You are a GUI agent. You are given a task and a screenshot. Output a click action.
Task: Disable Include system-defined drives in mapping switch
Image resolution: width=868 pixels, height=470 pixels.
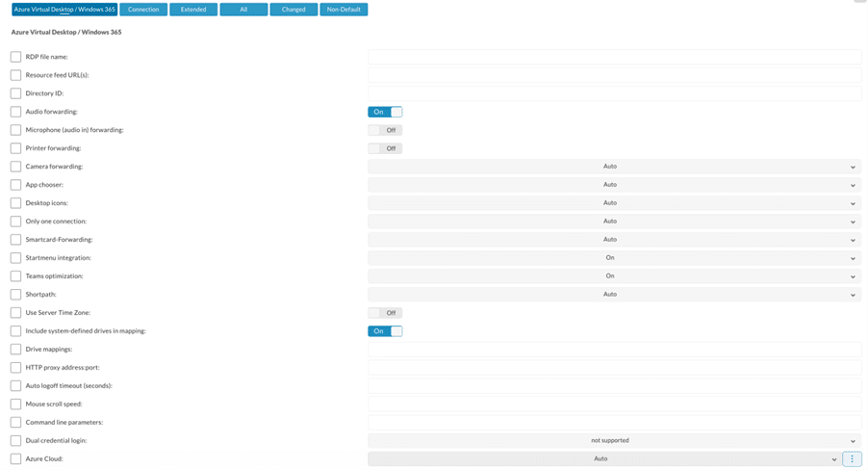coord(385,331)
